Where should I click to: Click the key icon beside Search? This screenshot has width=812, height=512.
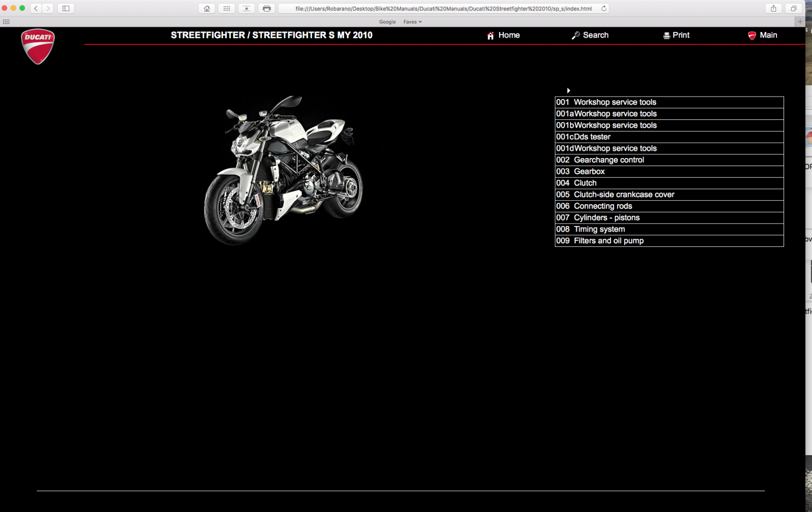click(576, 36)
